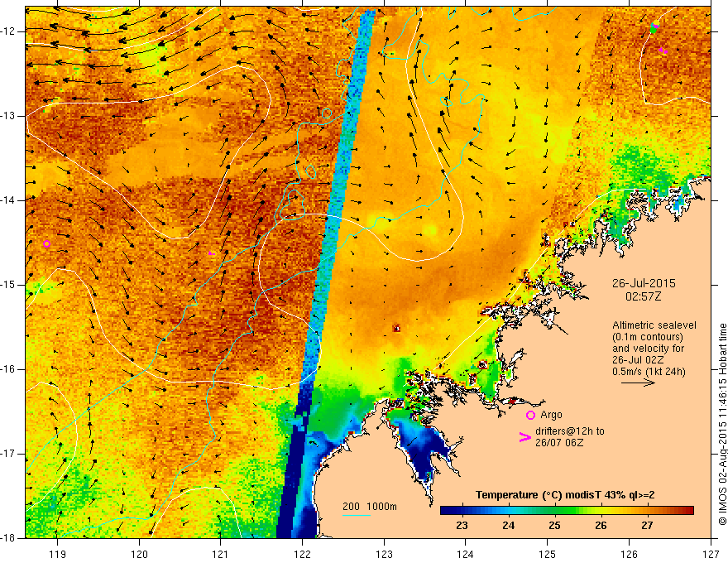
Task: Click the magenta drifter arrow symbol in the legend
Action: [x=525, y=437]
